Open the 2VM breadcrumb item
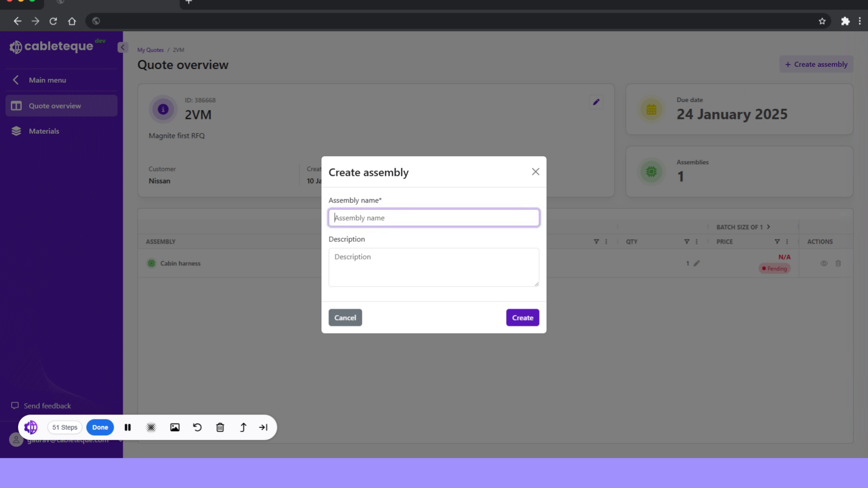Image resolution: width=868 pixels, height=488 pixels. [x=179, y=50]
